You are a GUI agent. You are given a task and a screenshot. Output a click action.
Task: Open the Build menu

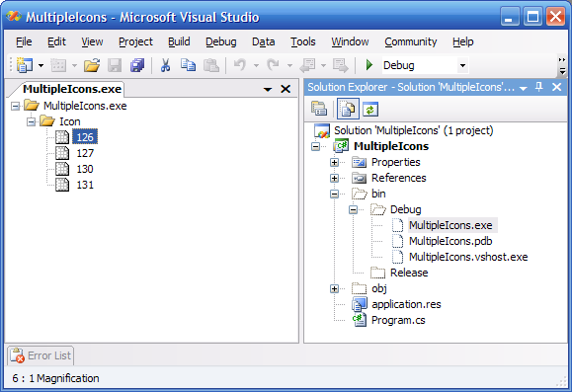[179, 41]
